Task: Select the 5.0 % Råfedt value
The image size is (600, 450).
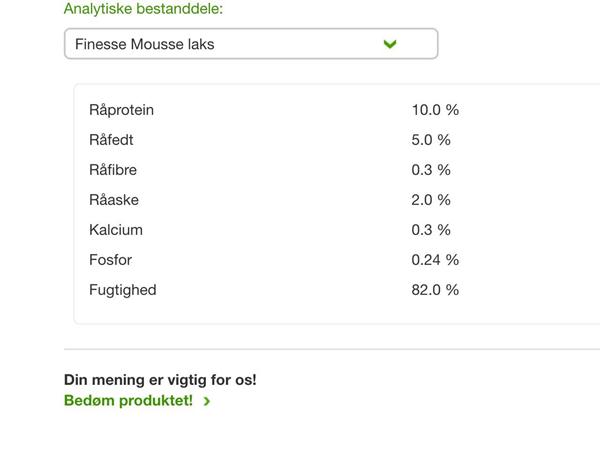Action: (431, 140)
